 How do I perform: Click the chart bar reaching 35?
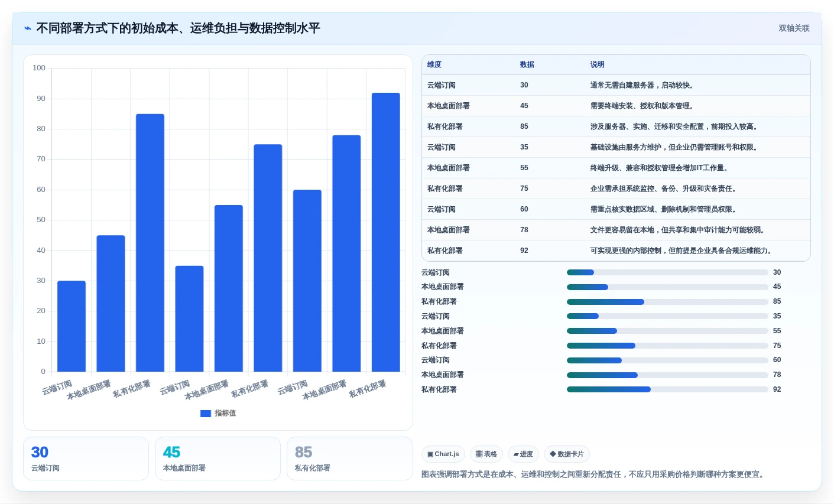click(189, 318)
